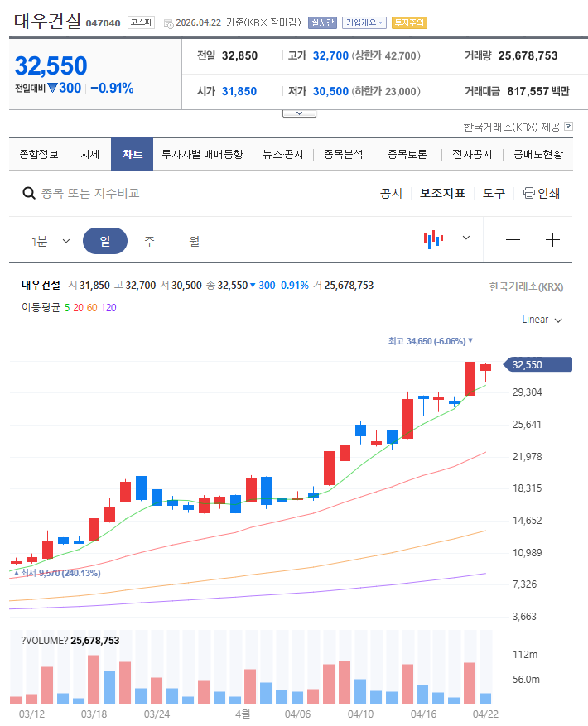Click the 최고 34,650 high marker
The image size is (588, 726).
[x=431, y=341]
